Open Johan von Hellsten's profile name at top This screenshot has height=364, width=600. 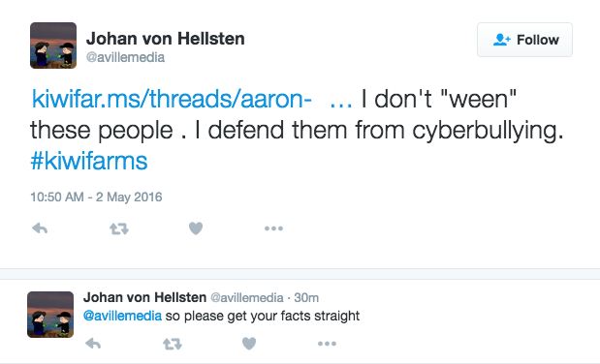click(166, 39)
